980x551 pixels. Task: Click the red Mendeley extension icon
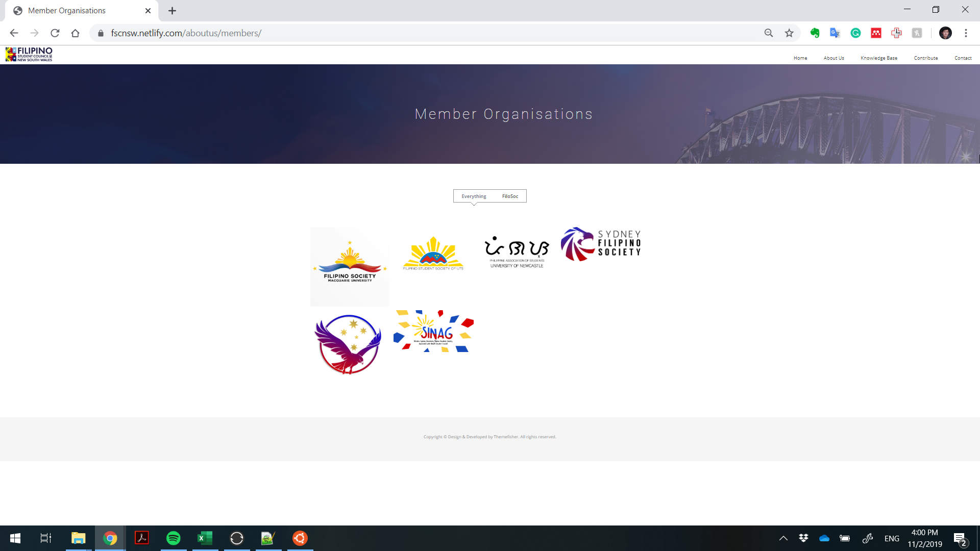[876, 33]
